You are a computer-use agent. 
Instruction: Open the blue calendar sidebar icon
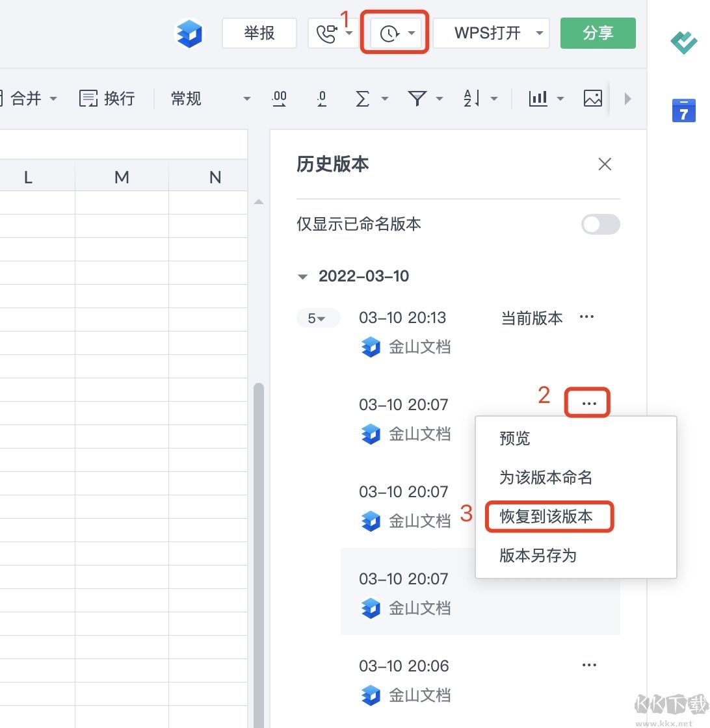tap(683, 110)
